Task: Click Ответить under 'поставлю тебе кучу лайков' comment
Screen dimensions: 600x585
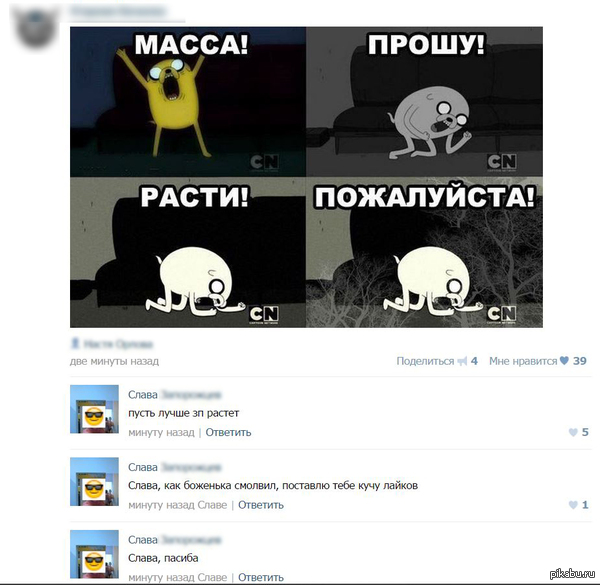Action: (x=261, y=505)
